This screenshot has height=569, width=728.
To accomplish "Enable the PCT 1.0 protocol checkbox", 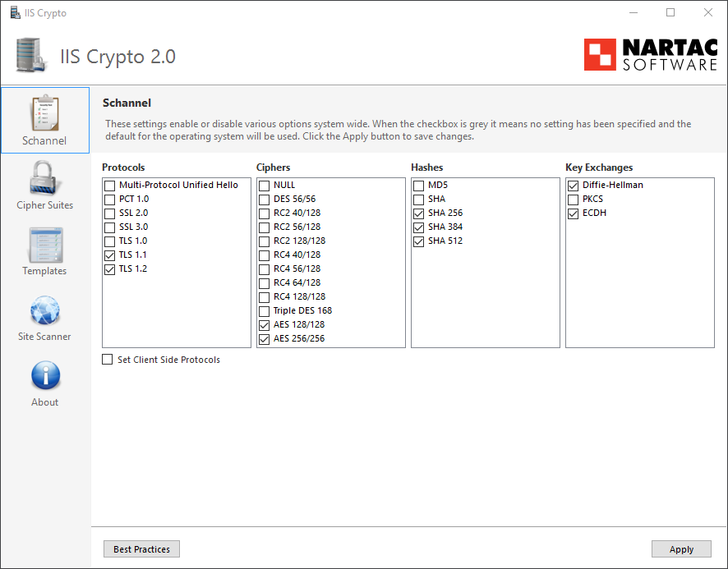I will pos(109,200).
